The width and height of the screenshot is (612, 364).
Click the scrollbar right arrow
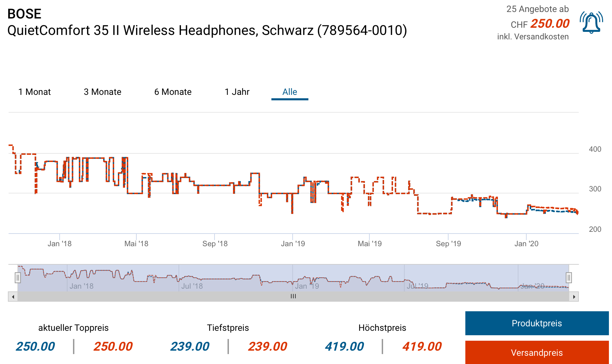pyautogui.click(x=574, y=297)
